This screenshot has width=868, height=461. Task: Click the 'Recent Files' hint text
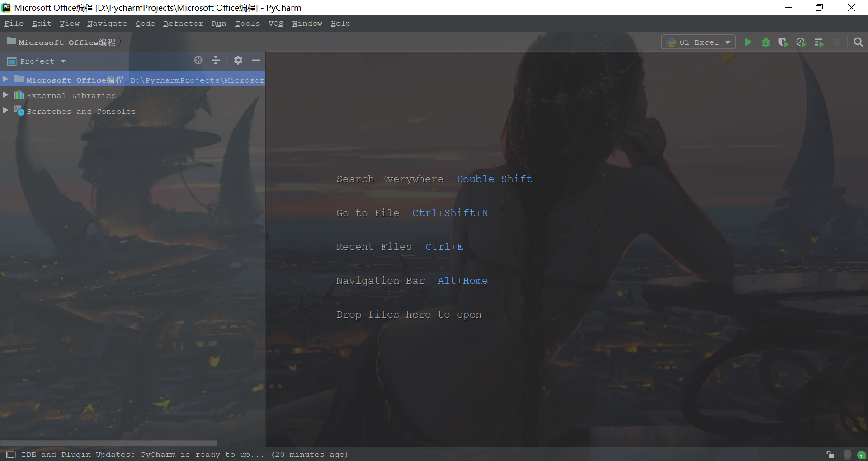pos(374,247)
